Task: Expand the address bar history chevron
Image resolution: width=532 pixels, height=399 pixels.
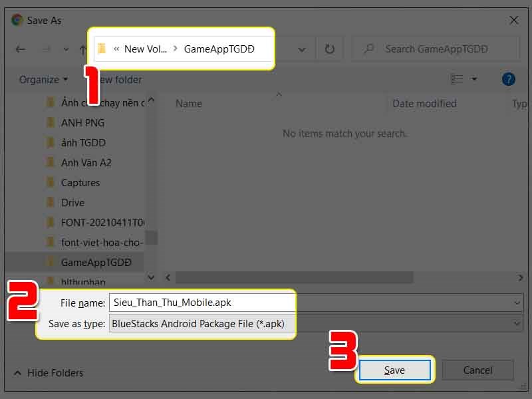Action: pos(302,49)
